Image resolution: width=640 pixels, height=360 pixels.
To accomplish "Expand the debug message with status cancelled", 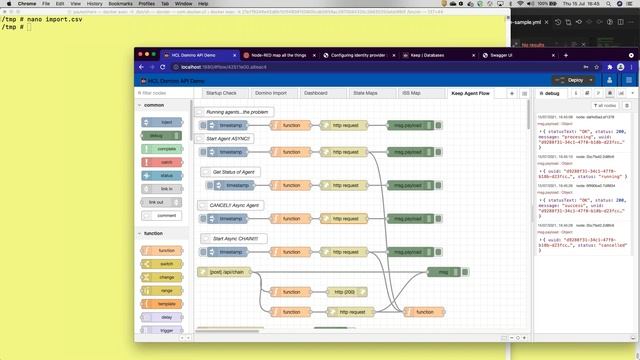I will click(x=540, y=240).
